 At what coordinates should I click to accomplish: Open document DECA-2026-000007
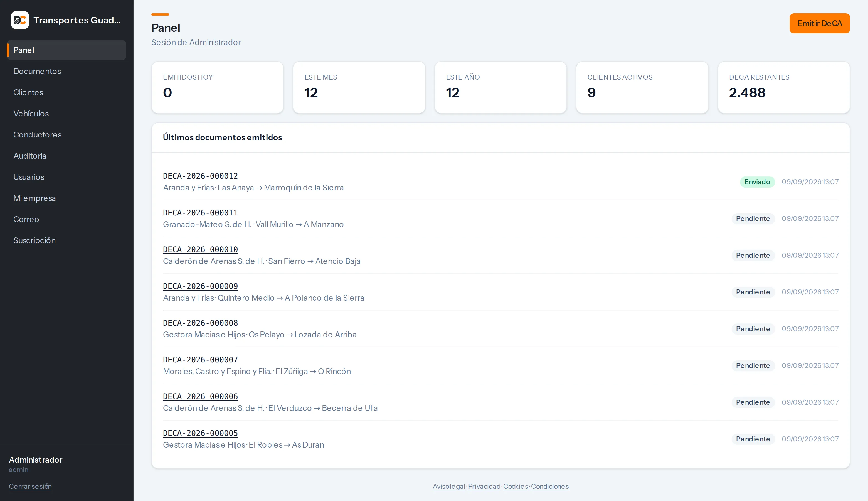tap(201, 360)
